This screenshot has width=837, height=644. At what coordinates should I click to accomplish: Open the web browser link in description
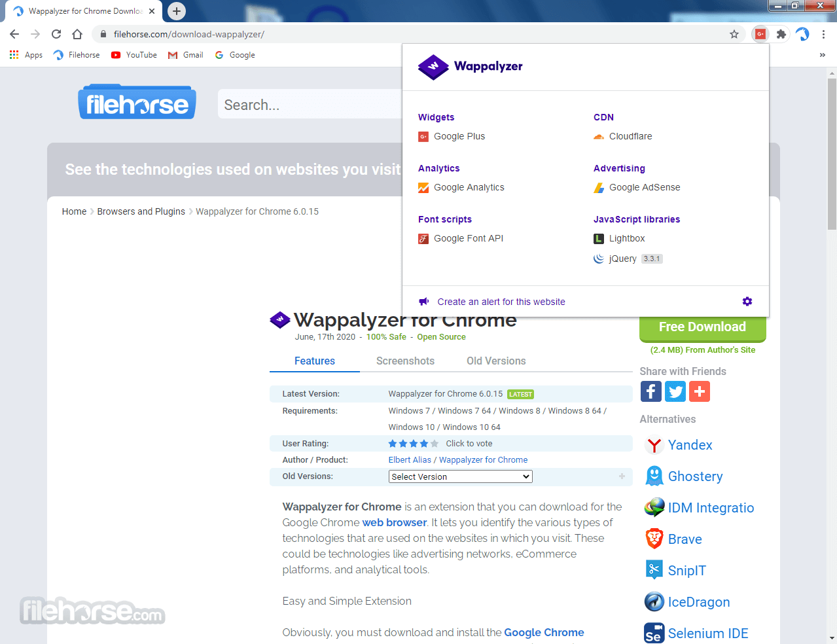395,522
